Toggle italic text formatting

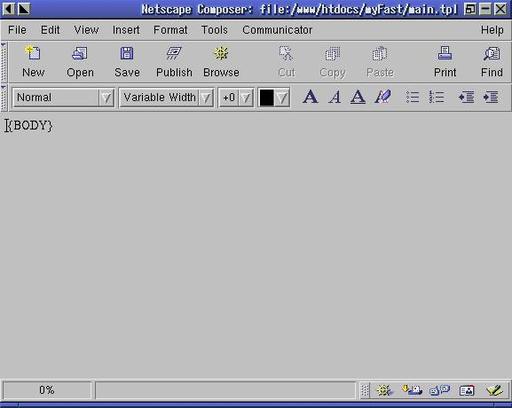pyautogui.click(x=335, y=97)
